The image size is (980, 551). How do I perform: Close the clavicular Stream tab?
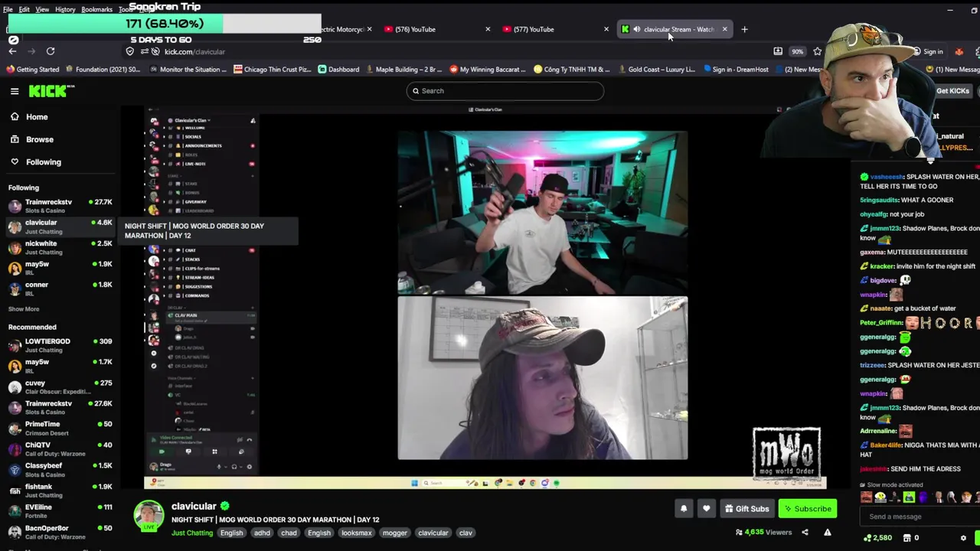(724, 29)
